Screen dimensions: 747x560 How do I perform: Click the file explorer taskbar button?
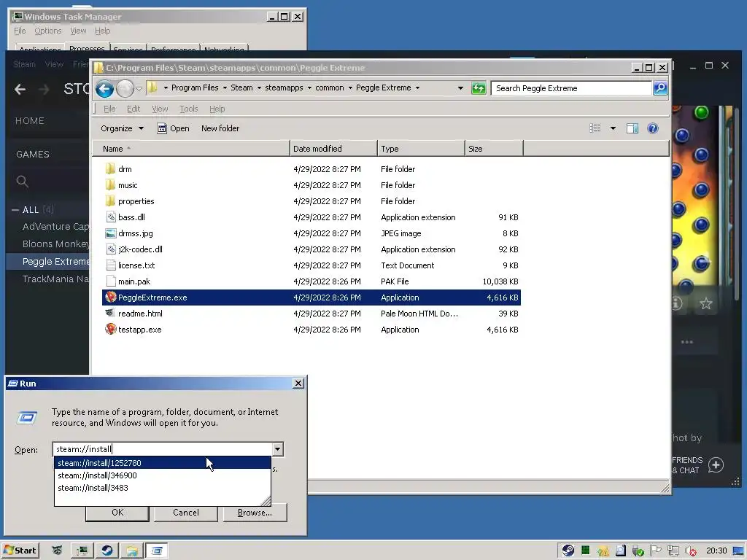click(x=132, y=551)
